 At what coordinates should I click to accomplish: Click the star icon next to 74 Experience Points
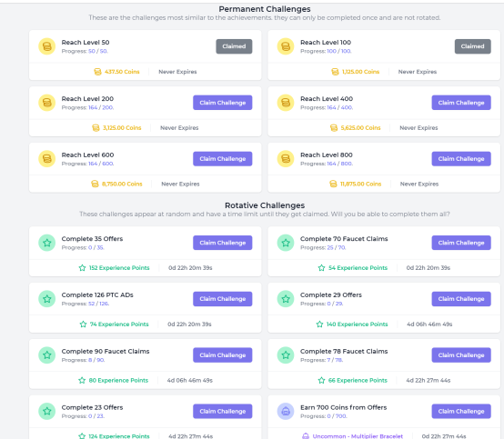(84, 324)
